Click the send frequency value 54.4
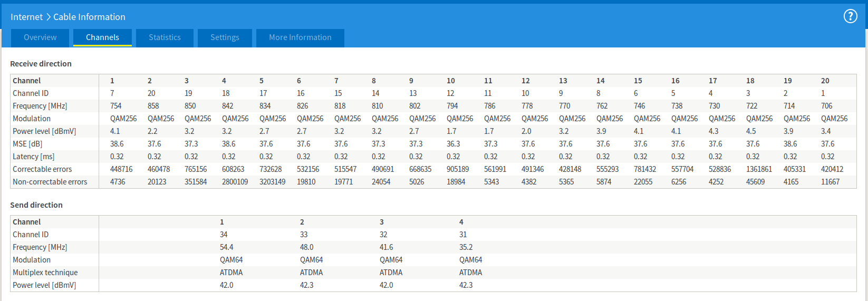The height and width of the screenshot is (301, 868). pyautogui.click(x=226, y=247)
